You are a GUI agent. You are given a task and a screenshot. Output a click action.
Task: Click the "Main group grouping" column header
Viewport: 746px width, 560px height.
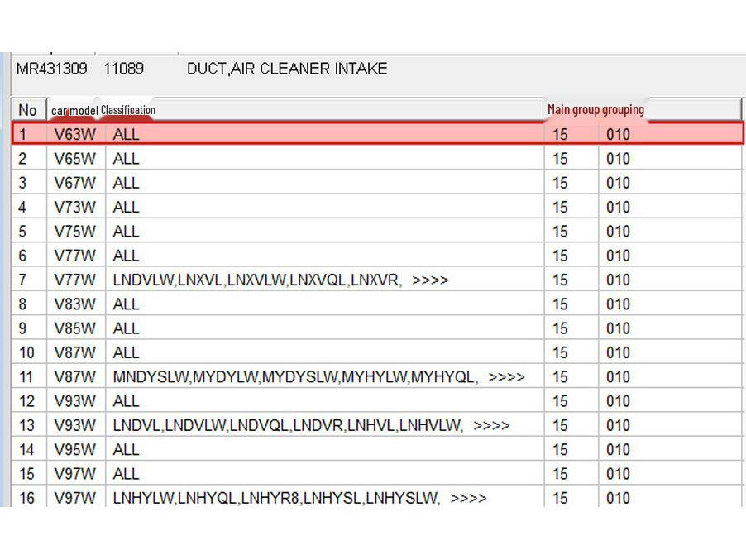point(595,109)
